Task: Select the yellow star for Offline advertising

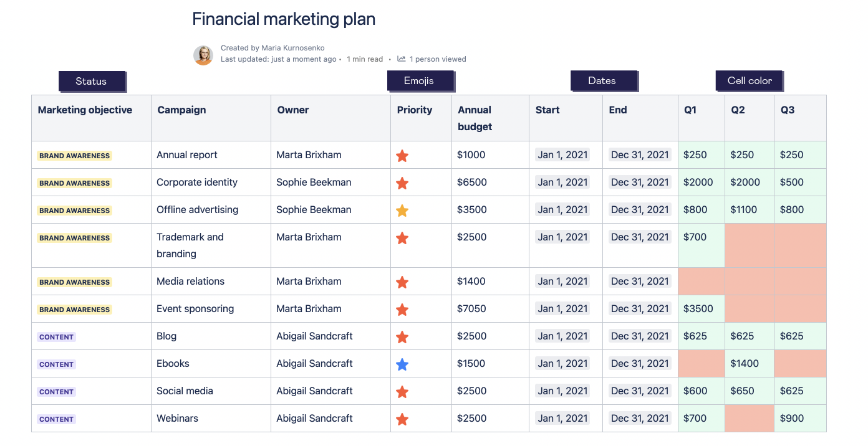Action: tap(402, 210)
